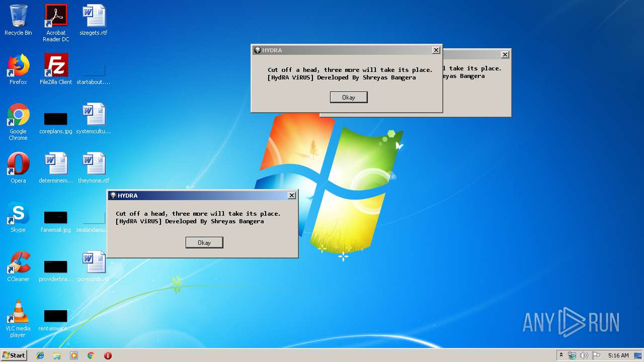Open systemcultu... document on desktop
Viewport: 644px width, 362px height.
[x=94, y=119]
